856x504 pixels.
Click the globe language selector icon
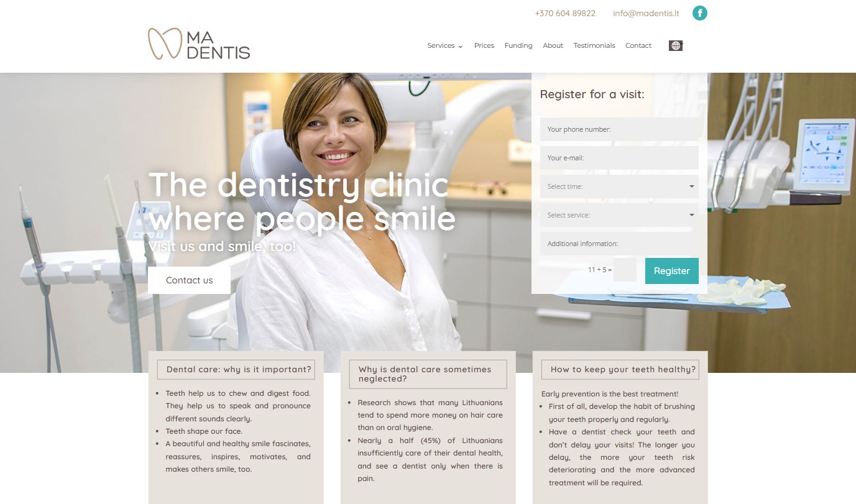tap(676, 45)
